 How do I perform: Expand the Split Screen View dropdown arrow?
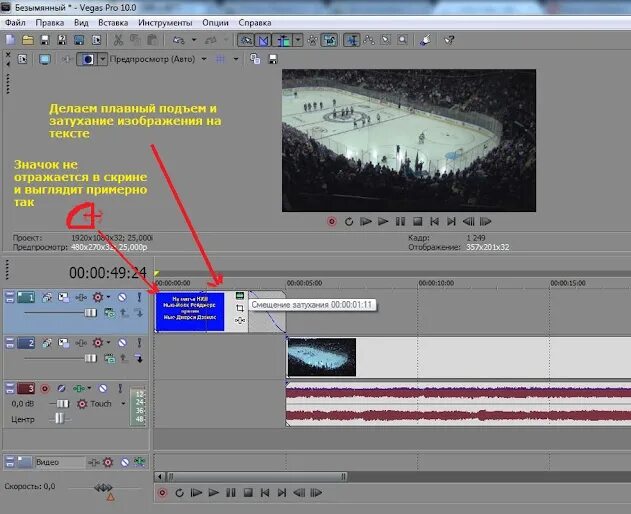103,59
